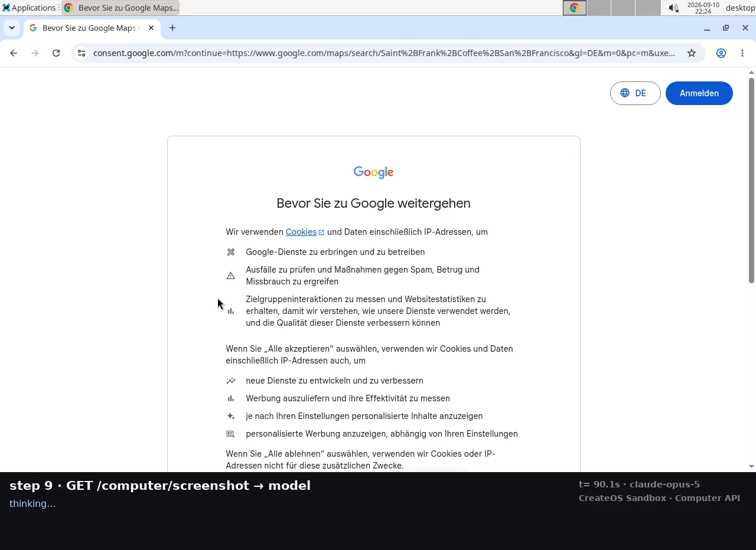Screen dimensions: 756x550
Task: Reload the consent page
Action: tap(56, 53)
